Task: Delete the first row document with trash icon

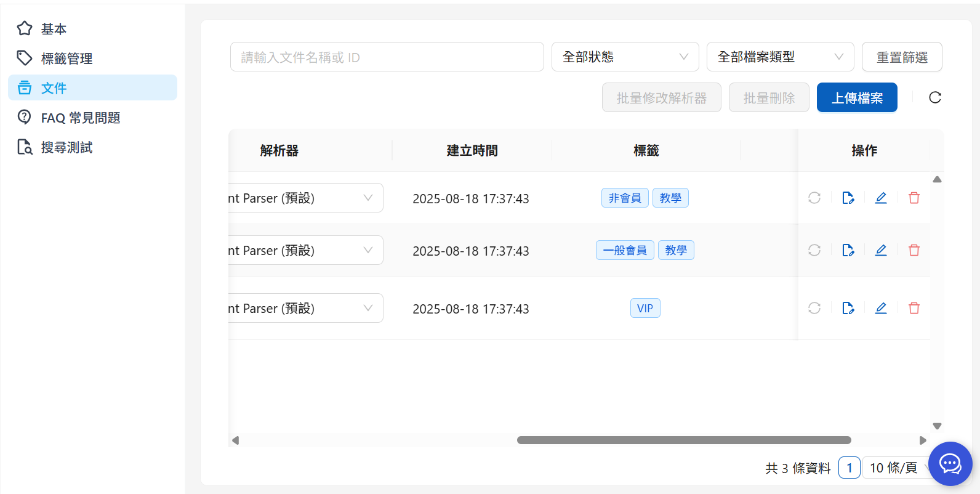Action: (x=914, y=198)
